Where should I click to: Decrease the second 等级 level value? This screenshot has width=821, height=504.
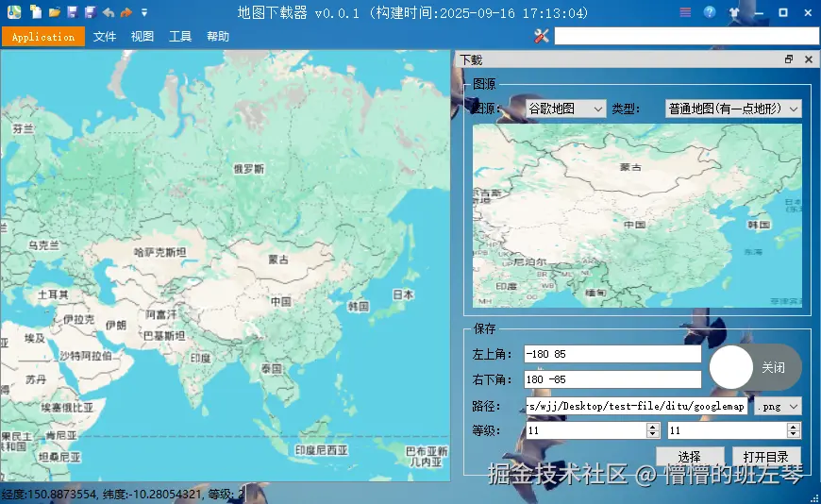pyautogui.click(x=794, y=434)
